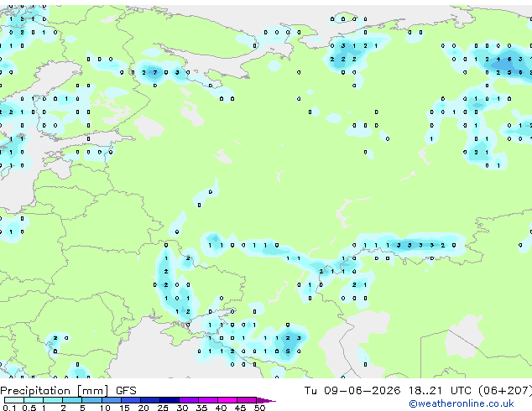Click the '7' precipitation value on the map
The image size is (532, 411).
tap(155, 72)
